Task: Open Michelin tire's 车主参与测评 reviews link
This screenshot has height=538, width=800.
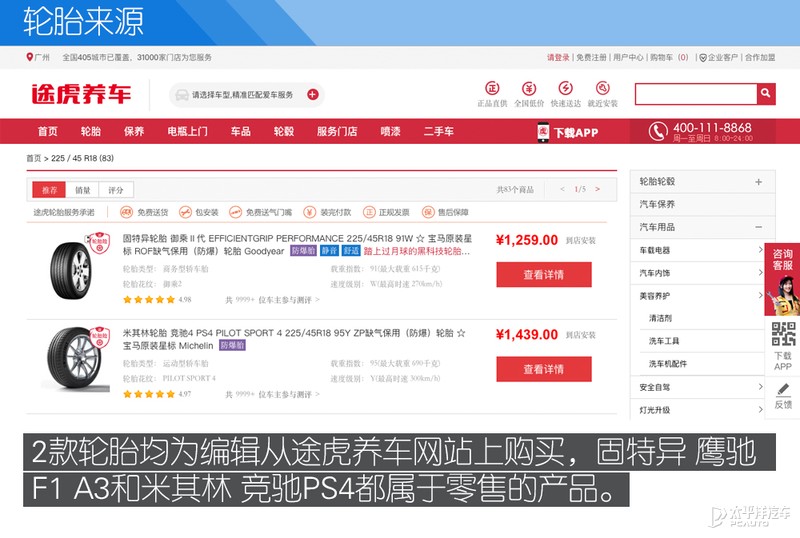Action: tap(272, 394)
